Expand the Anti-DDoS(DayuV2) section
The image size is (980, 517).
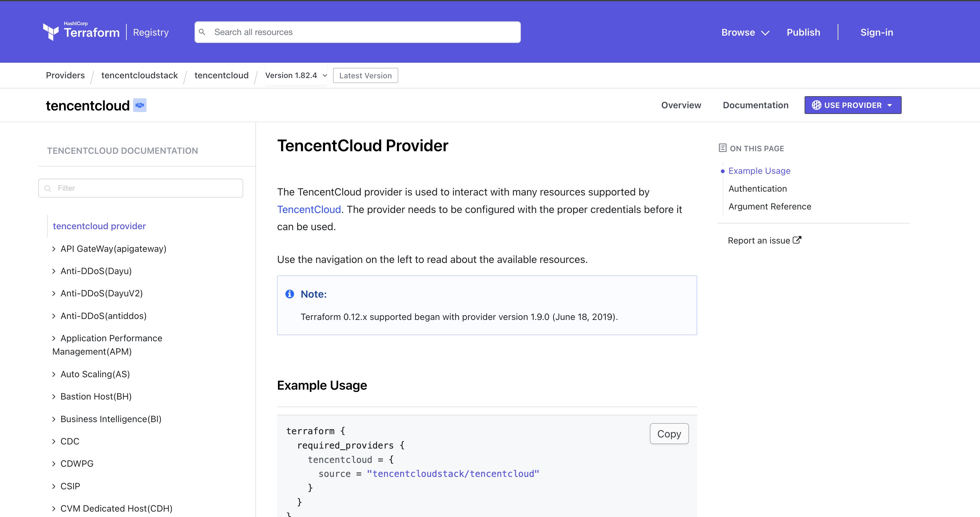98,293
